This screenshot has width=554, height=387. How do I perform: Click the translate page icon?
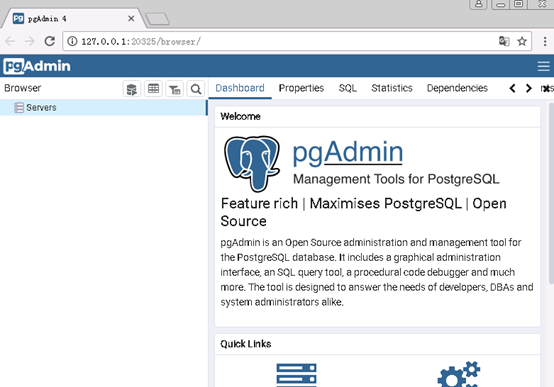click(x=504, y=41)
